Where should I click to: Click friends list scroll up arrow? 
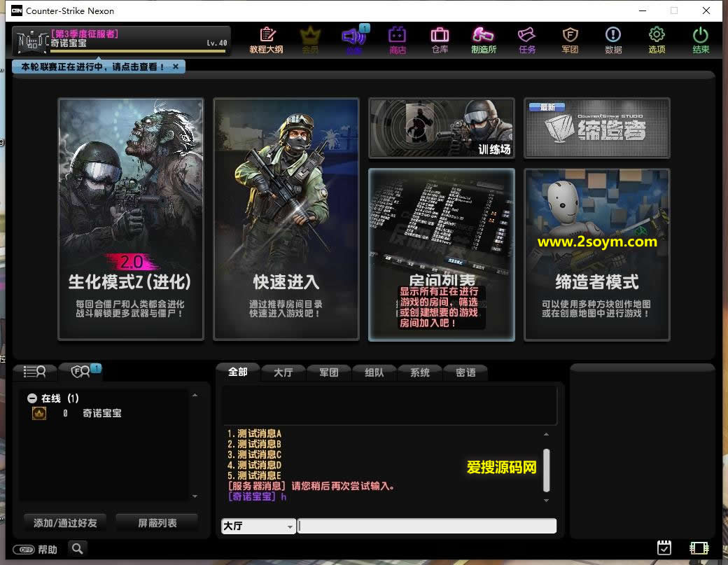pos(195,395)
